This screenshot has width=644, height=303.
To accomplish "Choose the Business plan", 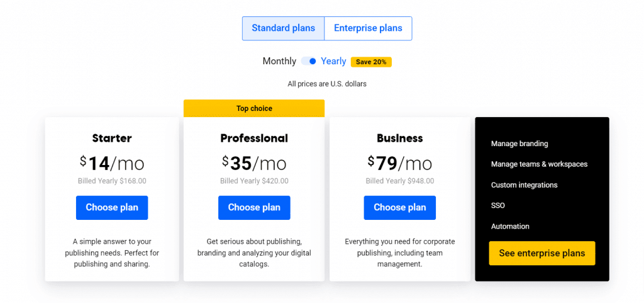I will coord(399,208).
